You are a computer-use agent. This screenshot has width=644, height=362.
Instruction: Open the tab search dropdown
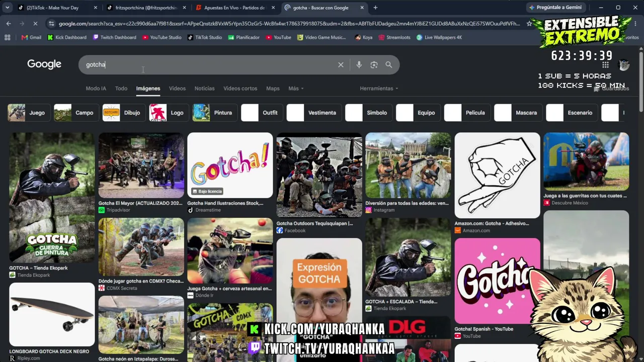click(x=7, y=8)
